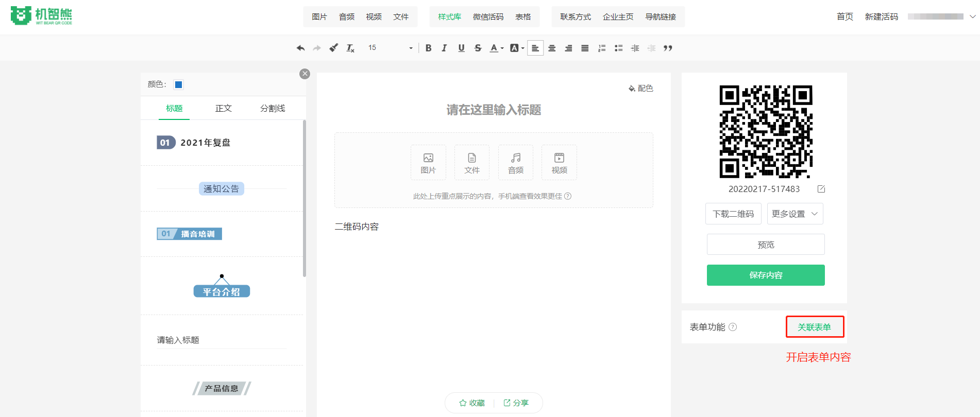Open 导航链接 in the top menu
Image resolution: width=980 pixels, height=417 pixels.
[661, 16]
